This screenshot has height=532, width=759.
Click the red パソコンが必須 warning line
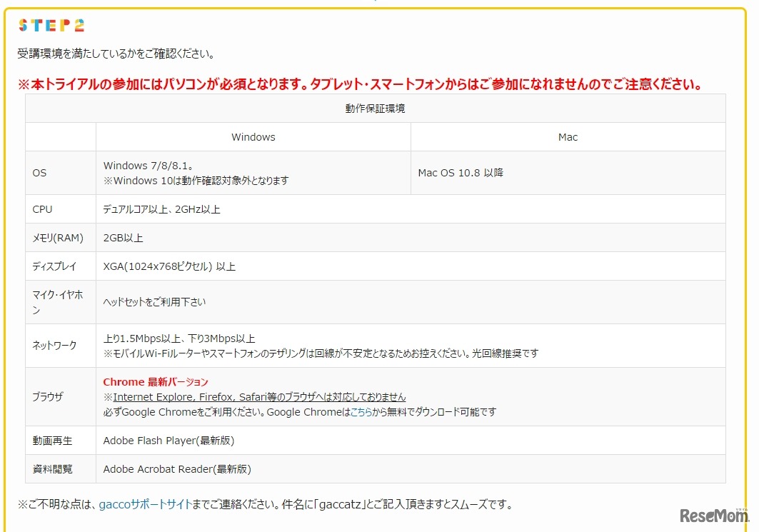[x=360, y=84]
